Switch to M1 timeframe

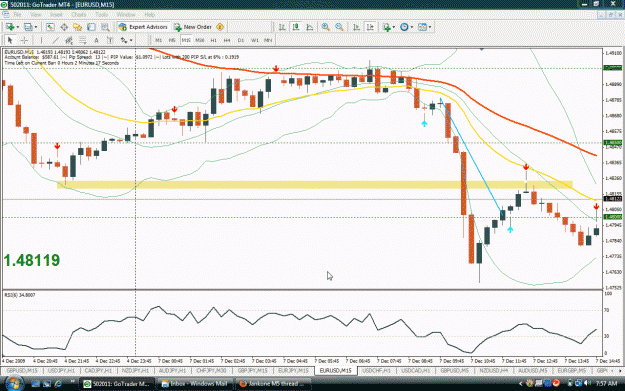(158, 40)
